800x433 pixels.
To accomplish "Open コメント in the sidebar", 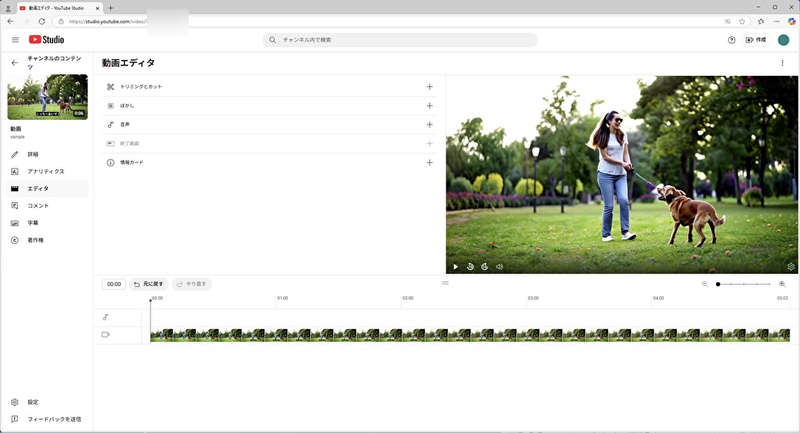I will click(x=38, y=206).
